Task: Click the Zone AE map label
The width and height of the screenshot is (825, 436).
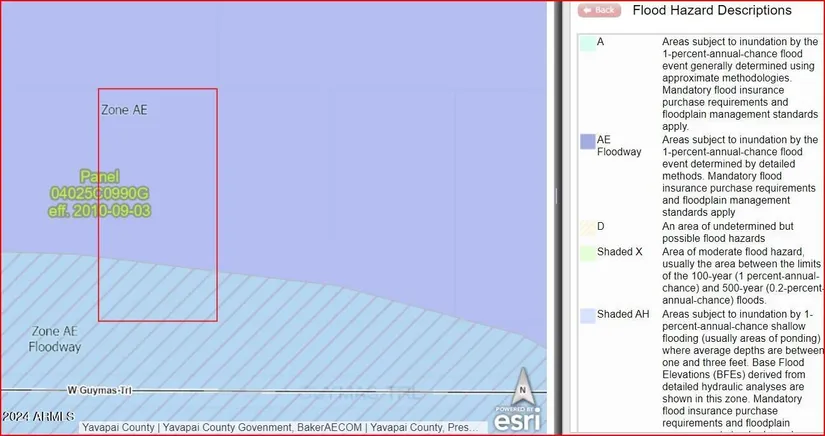Action: coord(124,110)
